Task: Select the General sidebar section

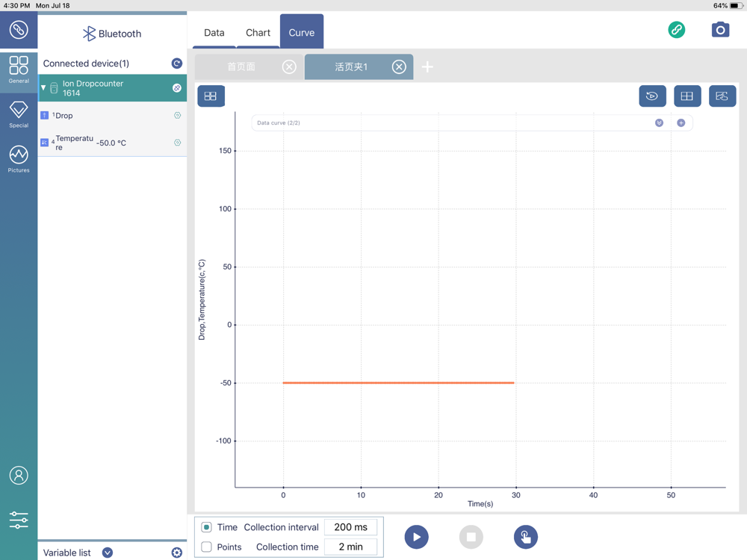Action: pos(19,69)
